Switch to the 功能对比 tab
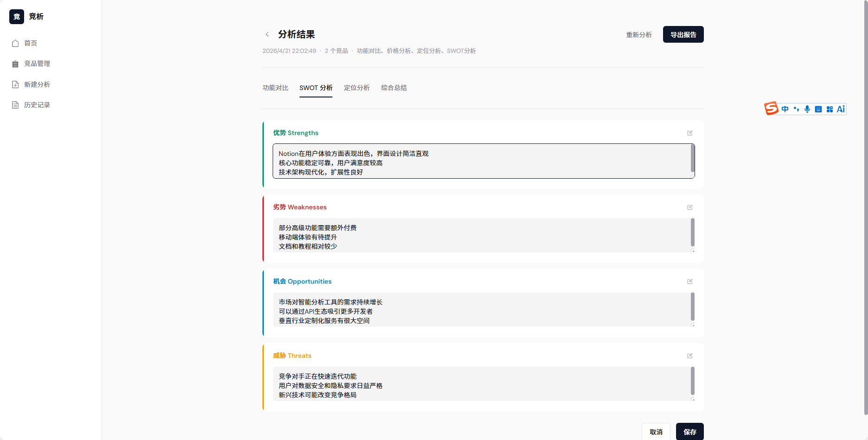This screenshot has height=440, width=868. [275, 88]
